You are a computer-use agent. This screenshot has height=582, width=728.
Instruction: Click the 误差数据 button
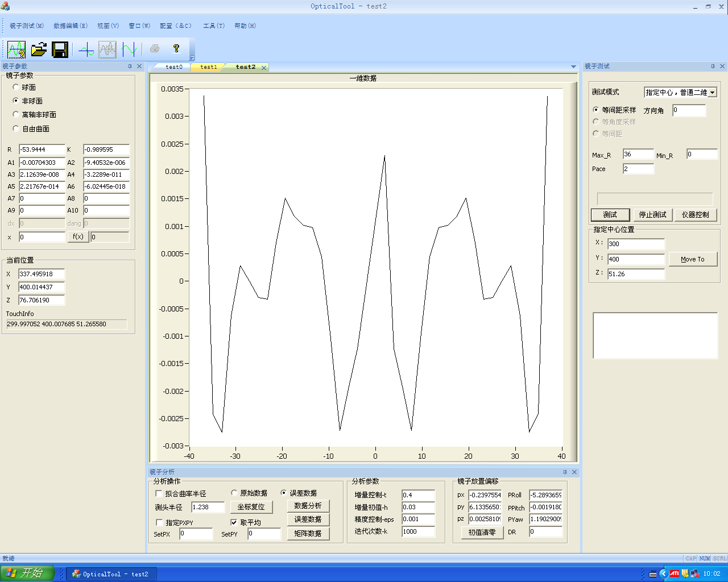click(x=308, y=519)
